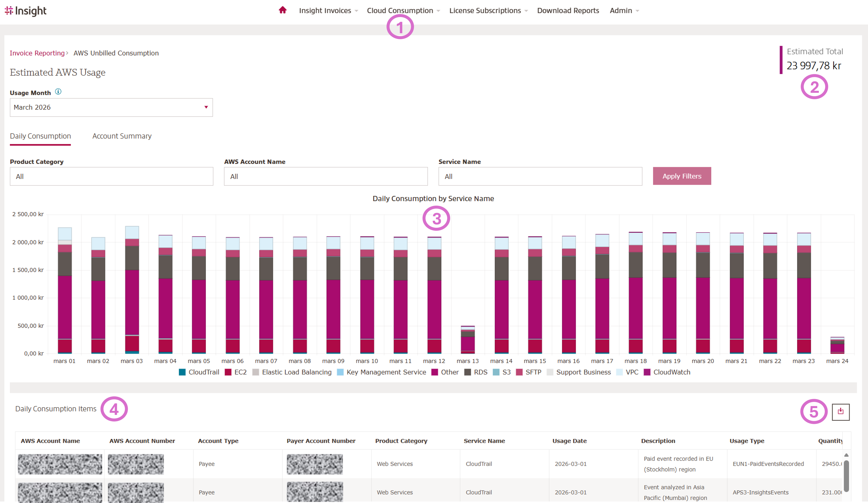The height and width of the screenshot is (503, 868).
Task: Click the Insight logo
Action: (x=26, y=11)
